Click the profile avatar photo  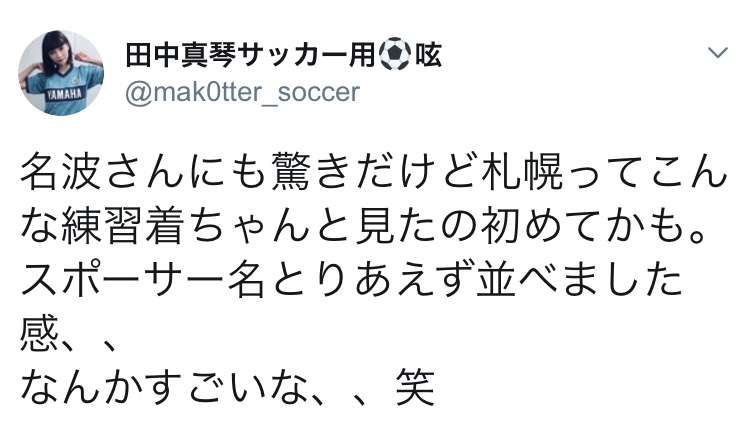coord(60,72)
